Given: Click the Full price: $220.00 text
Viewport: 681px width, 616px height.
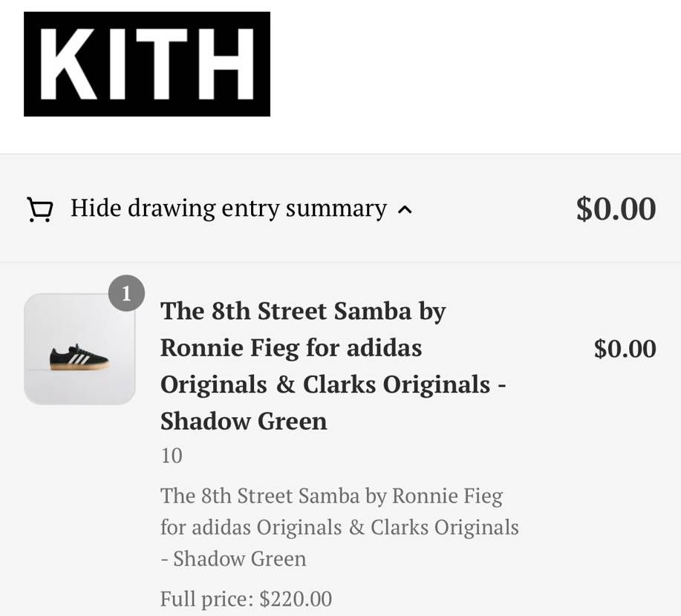Looking at the screenshot, I should click(246, 598).
